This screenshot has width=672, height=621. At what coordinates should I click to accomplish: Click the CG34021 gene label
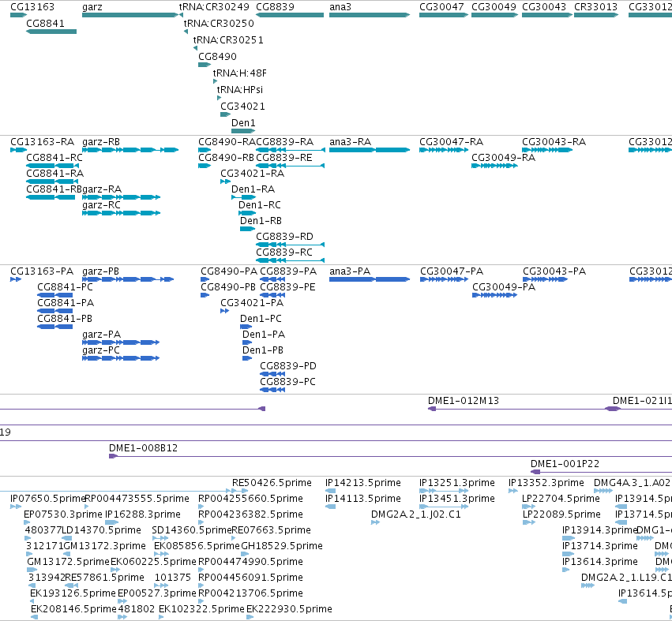coord(242,107)
